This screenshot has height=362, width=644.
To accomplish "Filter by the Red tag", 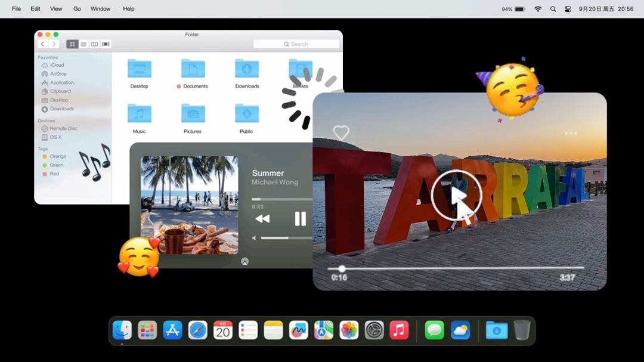I will pyautogui.click(x=51, y=174).
